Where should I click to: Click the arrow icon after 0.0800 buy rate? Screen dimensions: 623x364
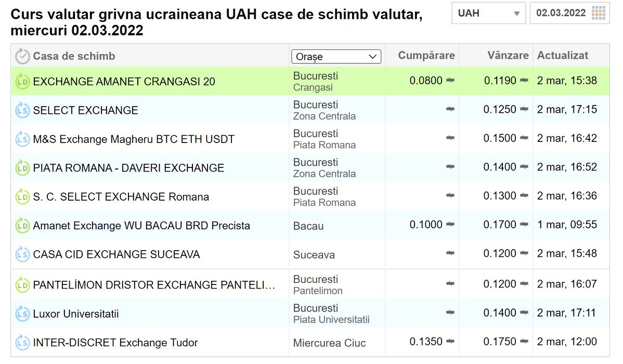[450, 81]
